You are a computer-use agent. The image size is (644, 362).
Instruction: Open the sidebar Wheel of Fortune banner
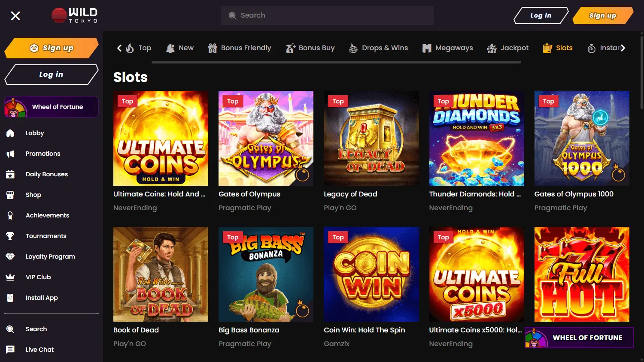(x=52, y=107)
